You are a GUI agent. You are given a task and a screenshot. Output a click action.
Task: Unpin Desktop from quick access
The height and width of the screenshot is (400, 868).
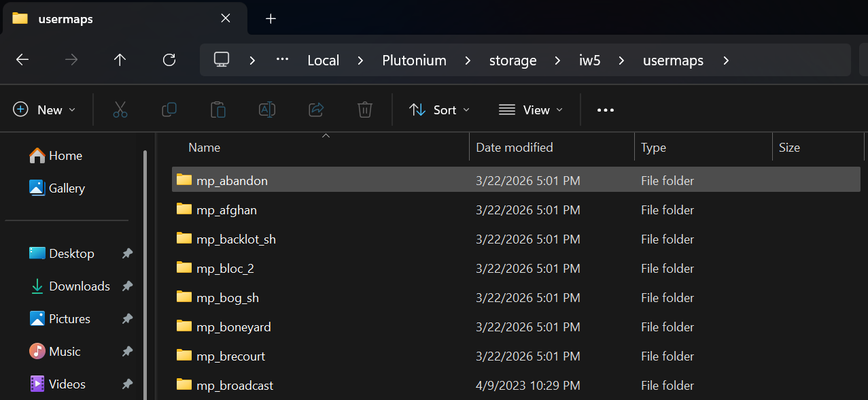tap(127, 254)
